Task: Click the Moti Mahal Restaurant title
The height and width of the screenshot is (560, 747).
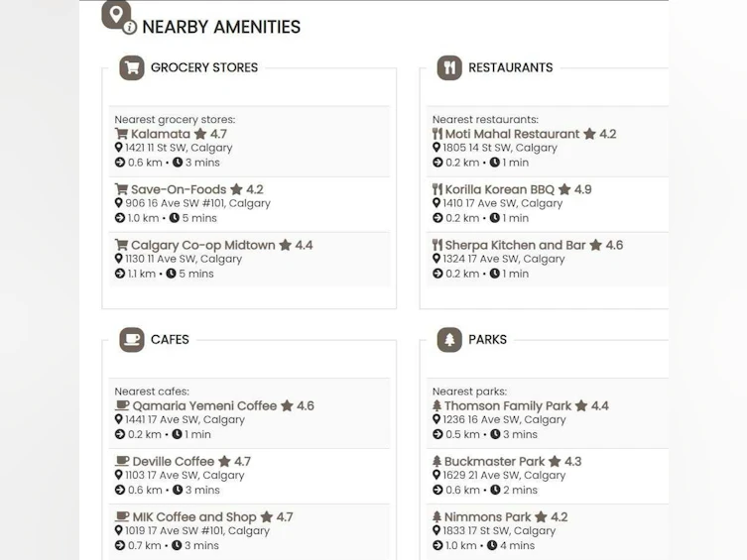Action: pyautogui.click(x=512, y=134)
